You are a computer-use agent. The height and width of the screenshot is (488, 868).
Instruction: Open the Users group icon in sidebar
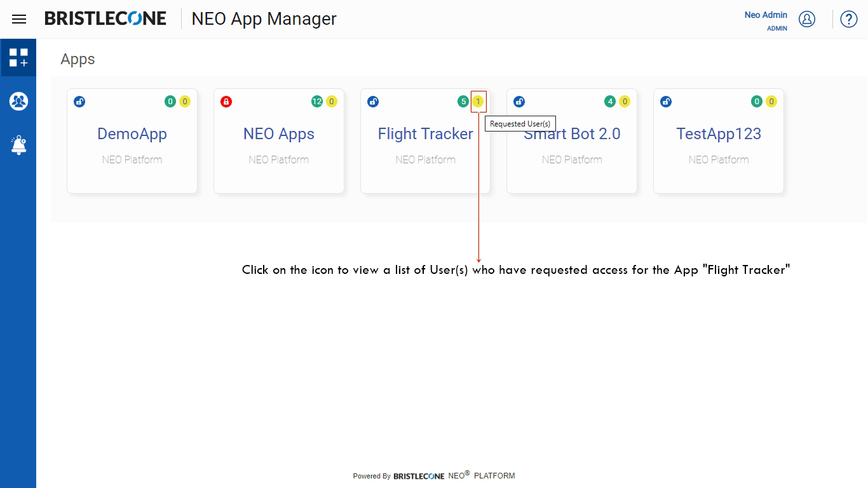coord(18,101)
